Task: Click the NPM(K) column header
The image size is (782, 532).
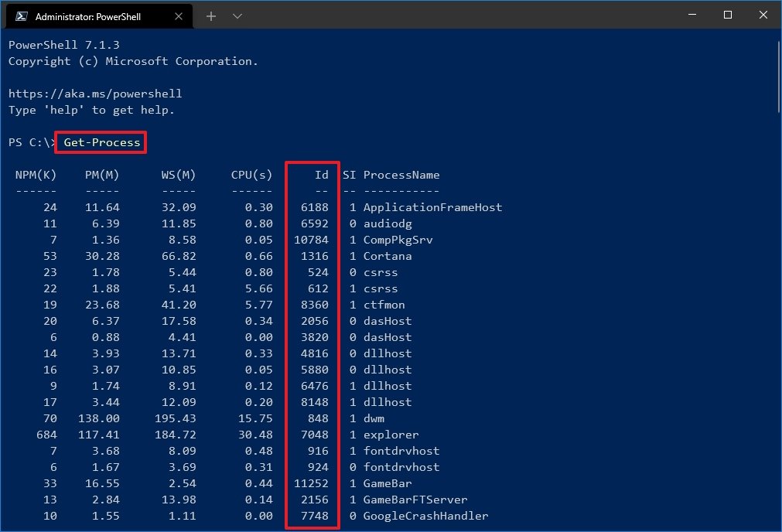Action: point(36,175)
